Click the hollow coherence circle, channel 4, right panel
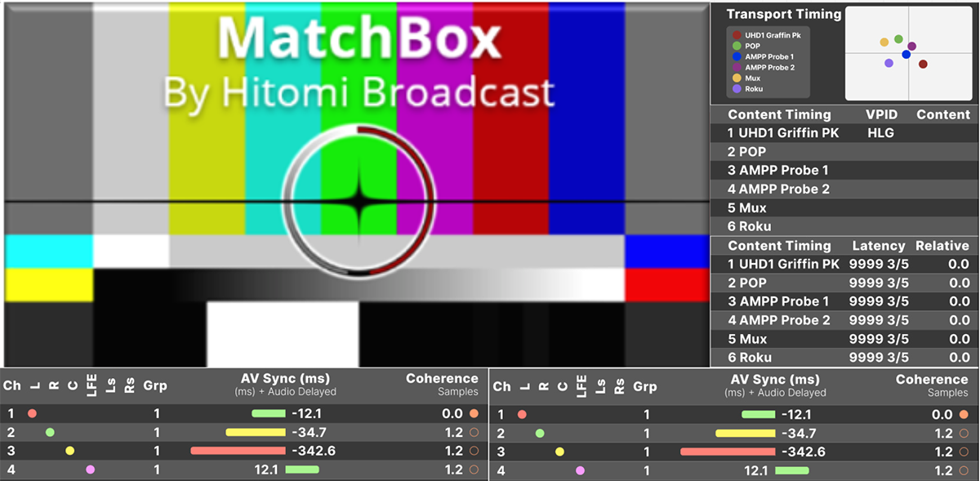Viewport: 980px width, 481px height. coord(964,470)
